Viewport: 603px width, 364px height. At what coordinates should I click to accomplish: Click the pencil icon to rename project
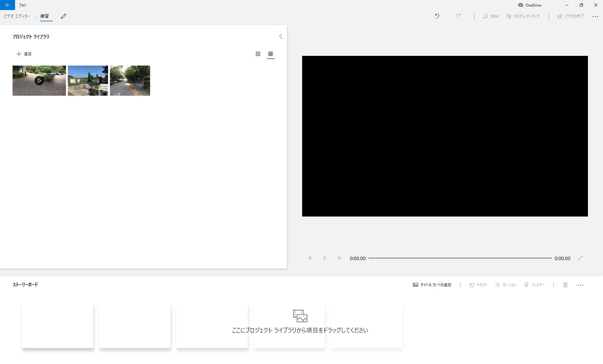point(63,16)
